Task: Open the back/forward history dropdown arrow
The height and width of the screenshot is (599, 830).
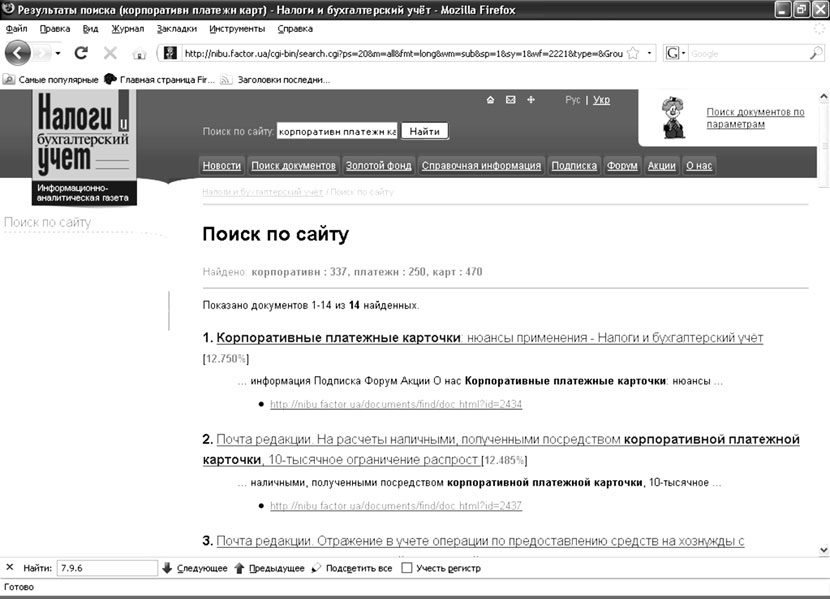Action: 57,53
